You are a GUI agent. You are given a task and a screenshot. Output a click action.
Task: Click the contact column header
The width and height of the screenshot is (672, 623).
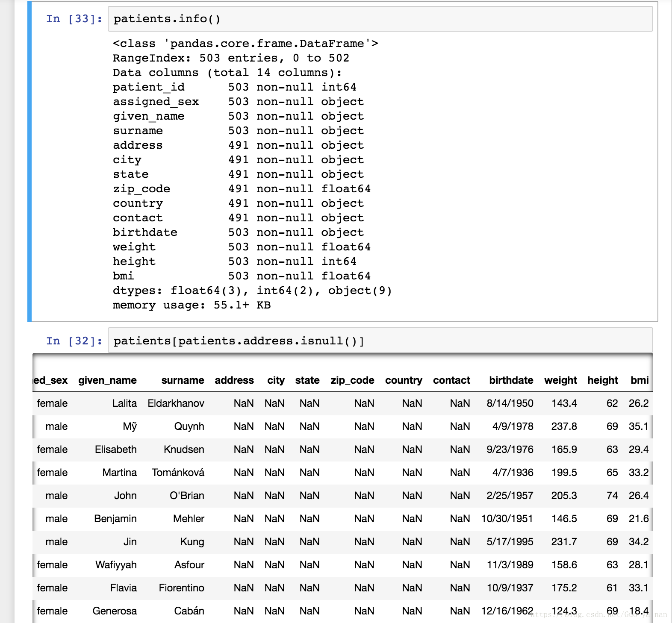(x=451, y=380)
